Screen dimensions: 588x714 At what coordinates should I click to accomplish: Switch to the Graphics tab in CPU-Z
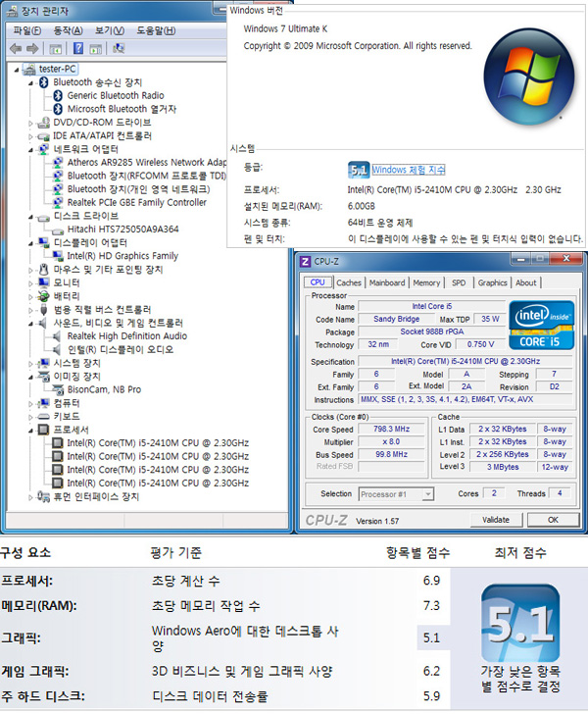[x=492, y=282]
